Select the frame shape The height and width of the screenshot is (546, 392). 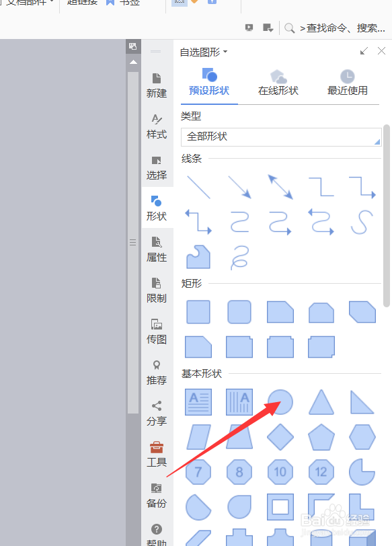[x=280, y=507]
